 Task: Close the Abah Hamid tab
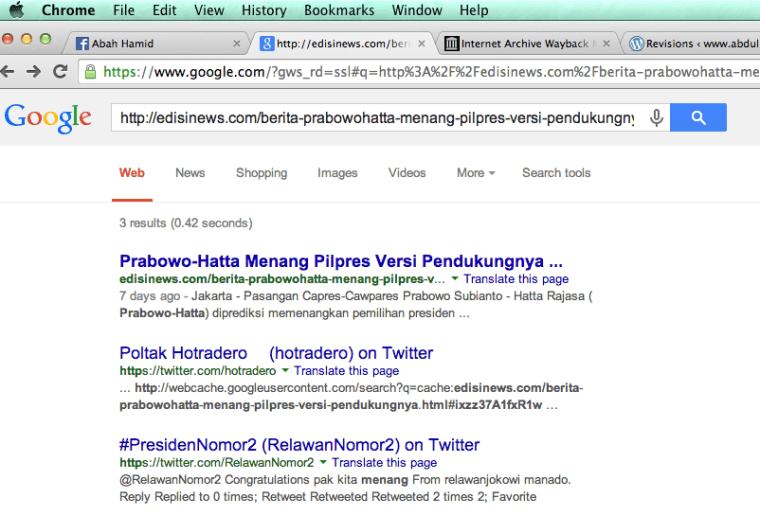tap(237, 44)
